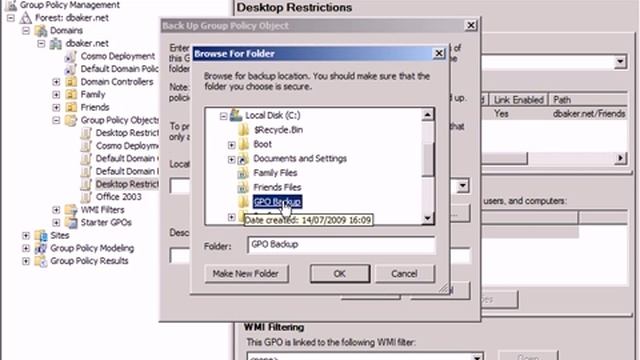The width and height of the screenshot is (640, 360).
Task: Close the Browse For Folder dialog
Action: pos(439,53)
